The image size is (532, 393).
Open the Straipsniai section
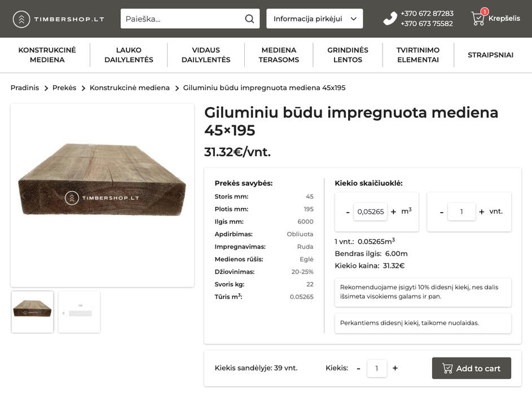click(490, 54)
